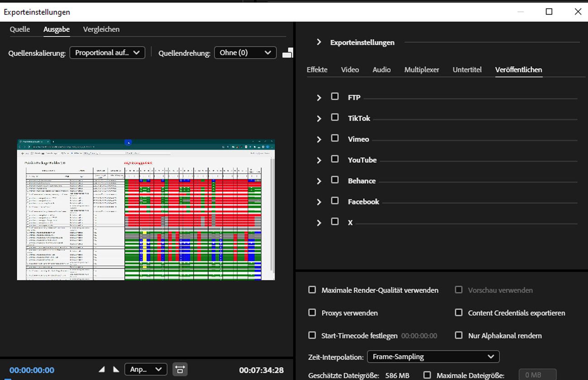Expand the Exporteinstellungen section

319,42
